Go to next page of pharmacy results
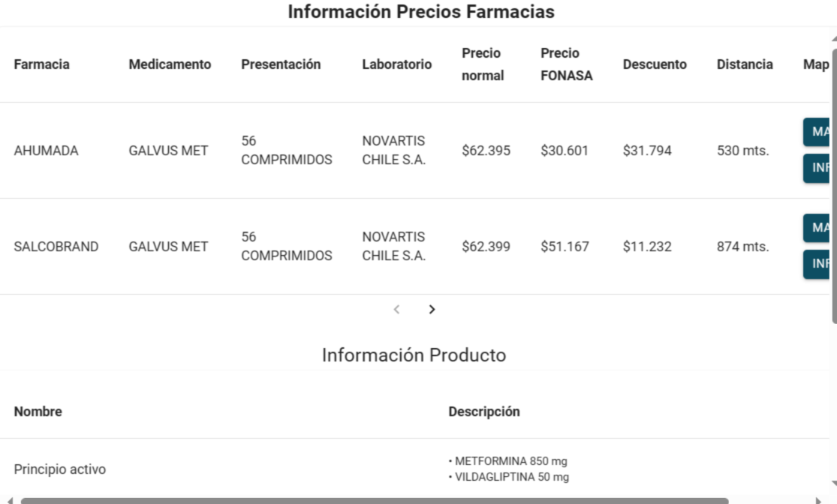Viewport: 837px width, 504px height. point(432,309)
